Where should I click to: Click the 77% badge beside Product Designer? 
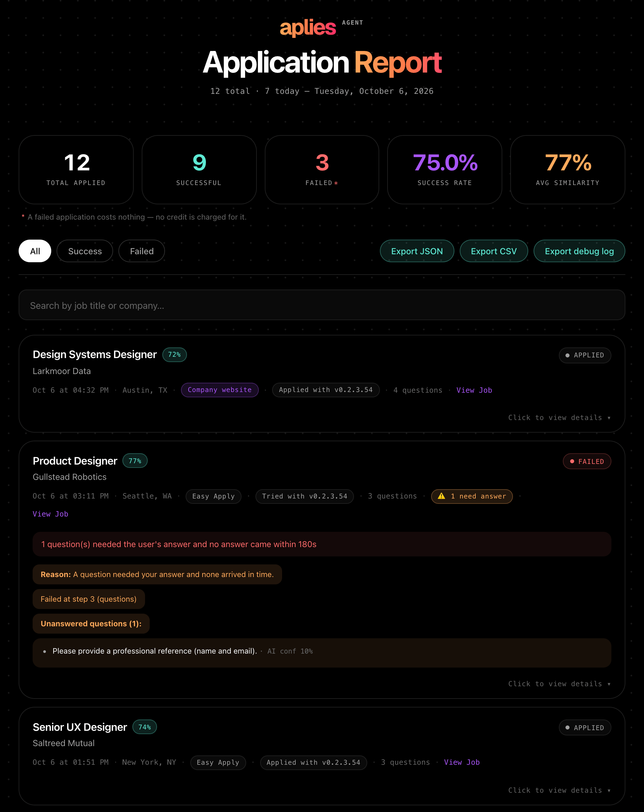[135, 461]
